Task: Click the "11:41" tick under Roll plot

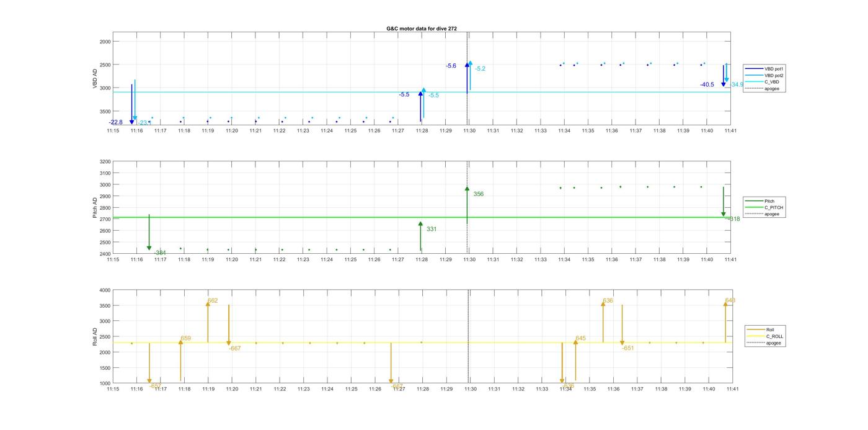Action: tap(732, 389)
